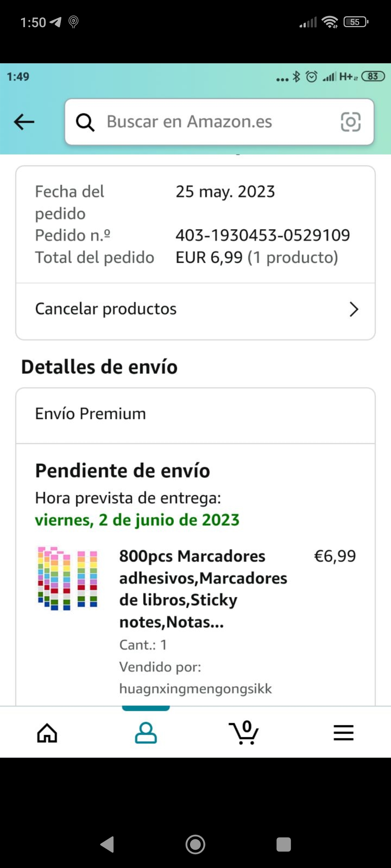
Task: Tap the Envío Premium row
Action: pyautogui.click(x=195, y=414)
